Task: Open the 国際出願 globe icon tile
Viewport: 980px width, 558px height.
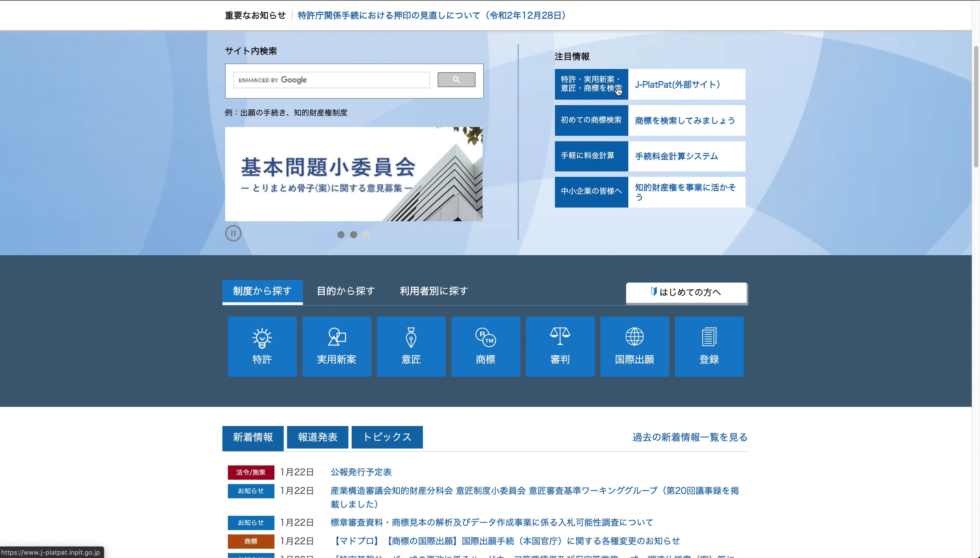Action: [634, 346]
